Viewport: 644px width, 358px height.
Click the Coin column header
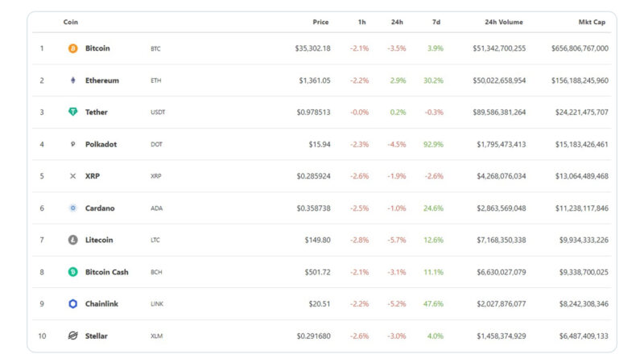pyautogui.click(x=71, y=22)
